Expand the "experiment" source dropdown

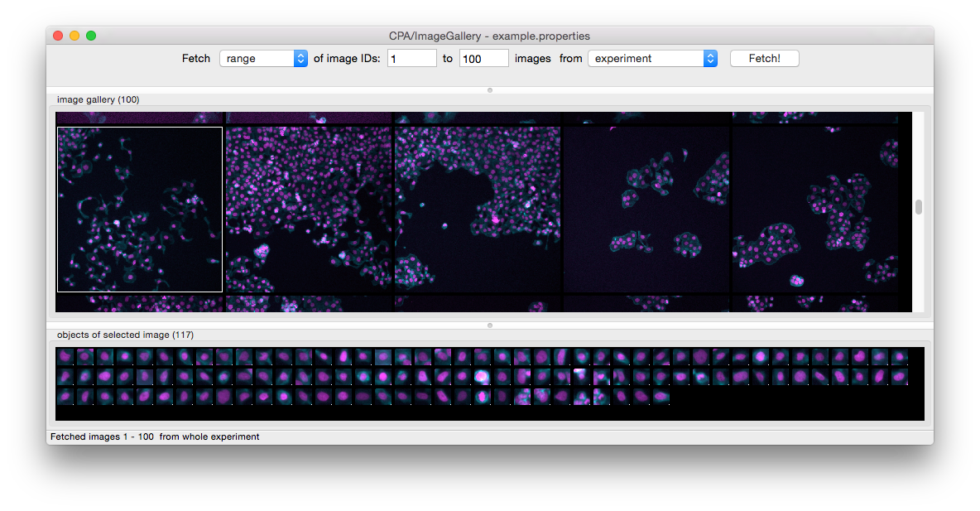[652, 59]
